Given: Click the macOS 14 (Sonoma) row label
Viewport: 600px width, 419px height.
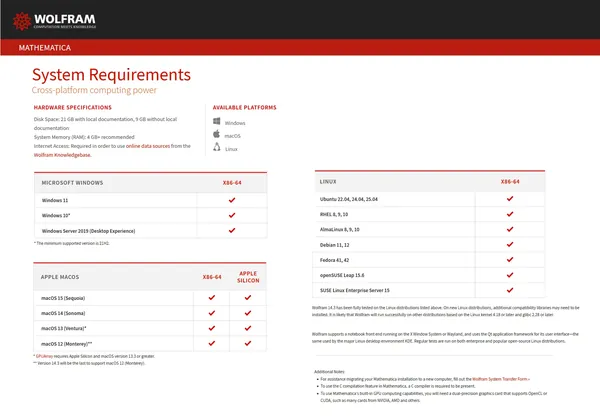Looking at the screenshot, I should (63, 313).
